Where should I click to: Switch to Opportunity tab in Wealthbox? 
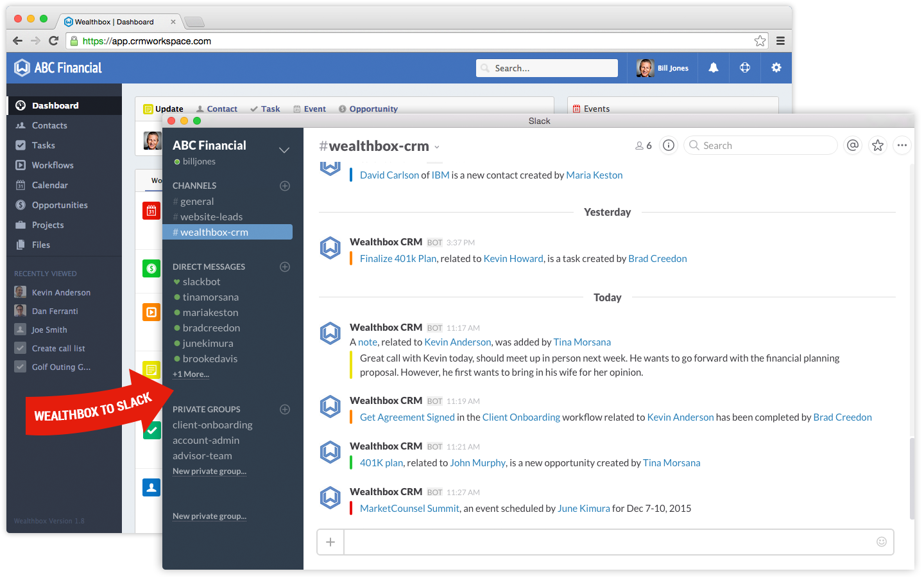tap(368, 109)
